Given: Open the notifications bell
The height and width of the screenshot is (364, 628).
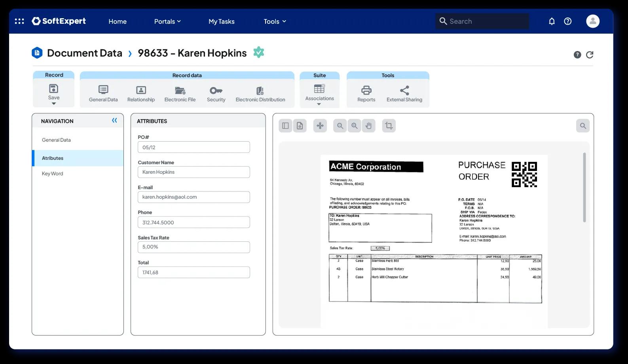Looking at the screenshot, I should 552,21.
